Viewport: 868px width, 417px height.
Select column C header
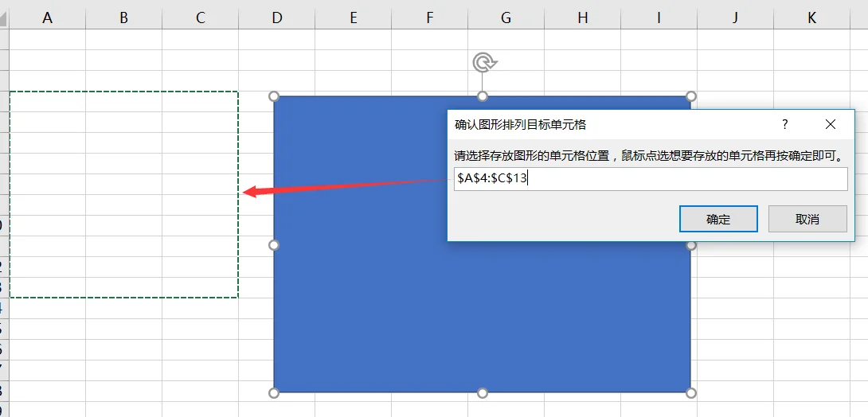(x=201, y=18)
